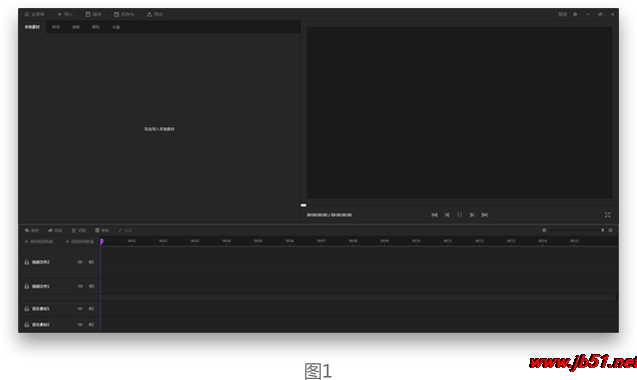
Task: Switch to the second media tab, next to 本地素材
Action: [x=56, y=27]
